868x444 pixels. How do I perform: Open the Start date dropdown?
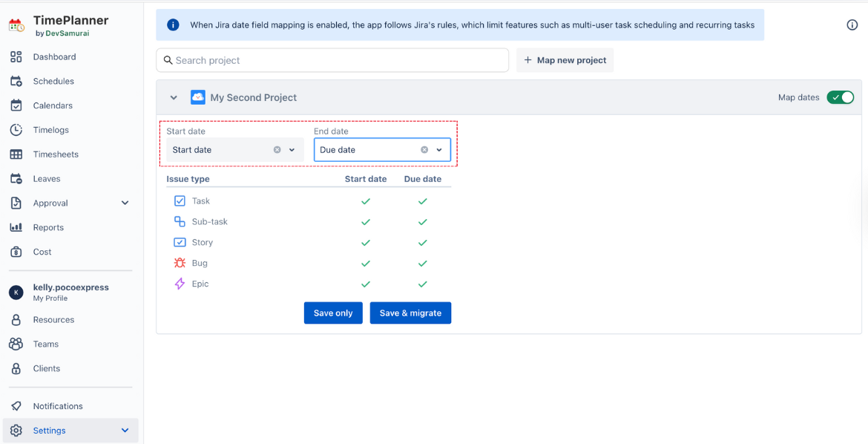tap(292, 150)
